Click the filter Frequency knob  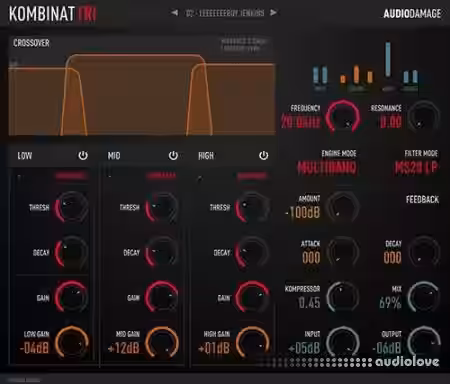343,117
